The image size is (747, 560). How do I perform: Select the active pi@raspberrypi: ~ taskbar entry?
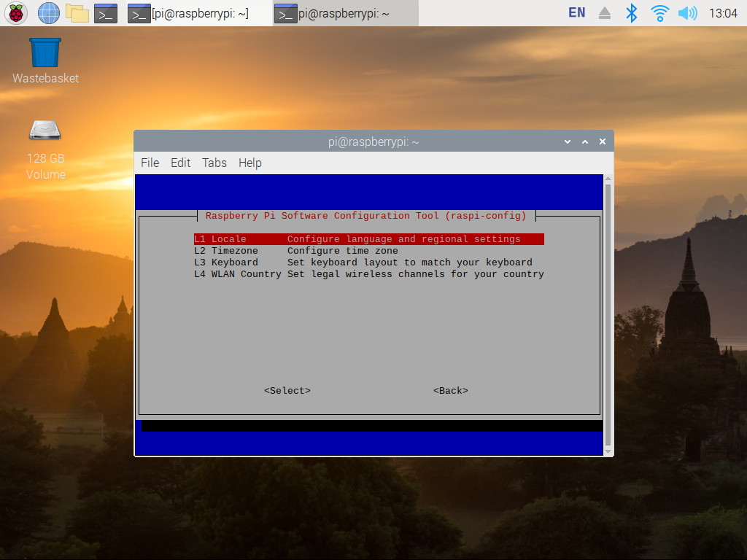[x=346, y=14]
